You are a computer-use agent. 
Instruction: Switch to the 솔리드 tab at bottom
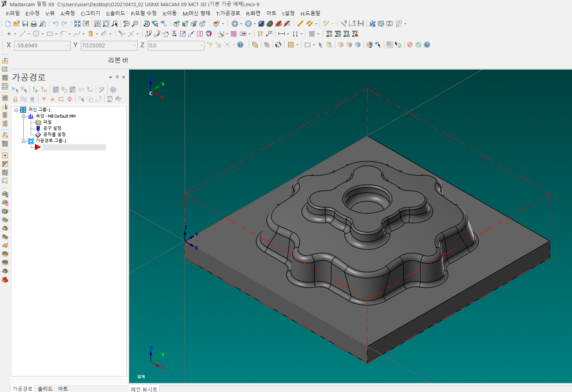point(45,389)
